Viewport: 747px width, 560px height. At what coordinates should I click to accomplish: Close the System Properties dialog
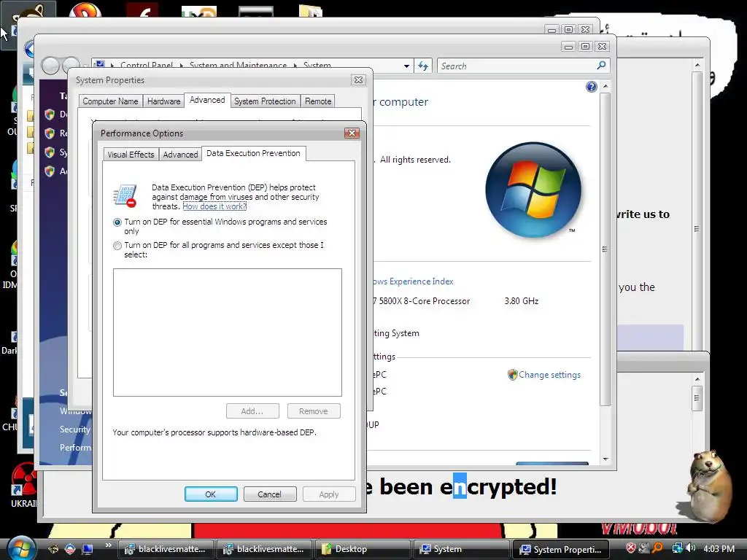click(358, 80)
